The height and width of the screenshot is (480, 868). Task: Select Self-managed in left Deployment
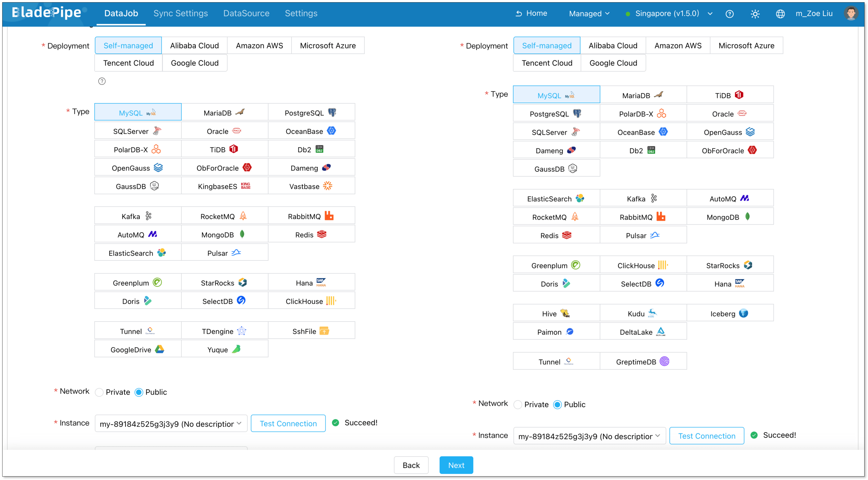click(128, 45)
